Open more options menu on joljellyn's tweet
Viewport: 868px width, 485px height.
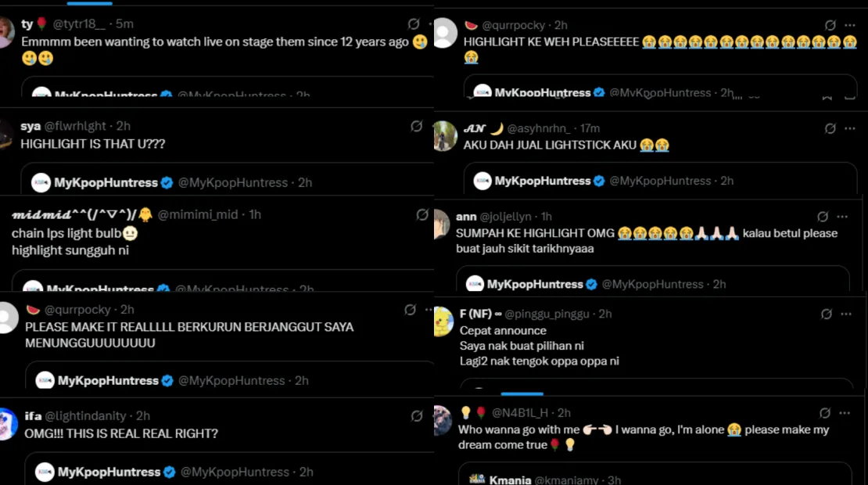coord(842,217)
